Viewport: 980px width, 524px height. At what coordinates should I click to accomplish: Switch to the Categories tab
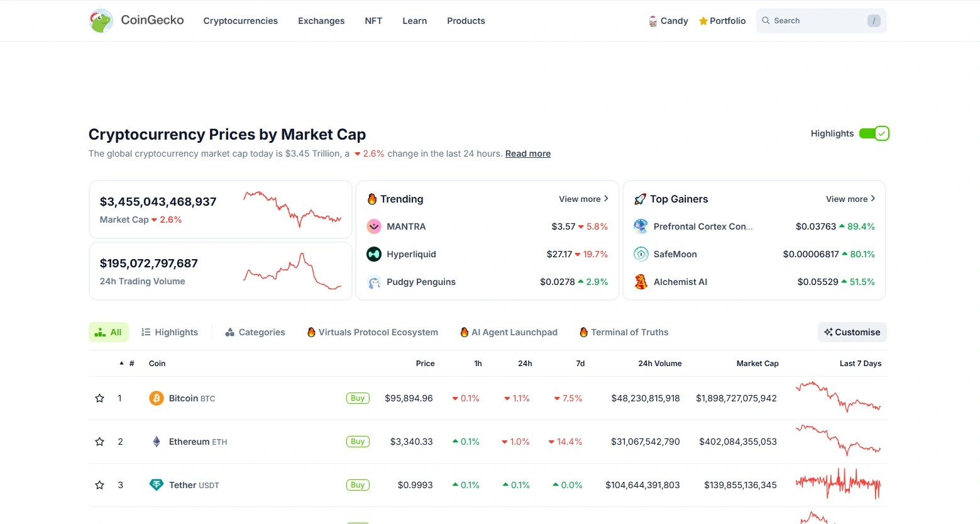(x=255, y=332)
